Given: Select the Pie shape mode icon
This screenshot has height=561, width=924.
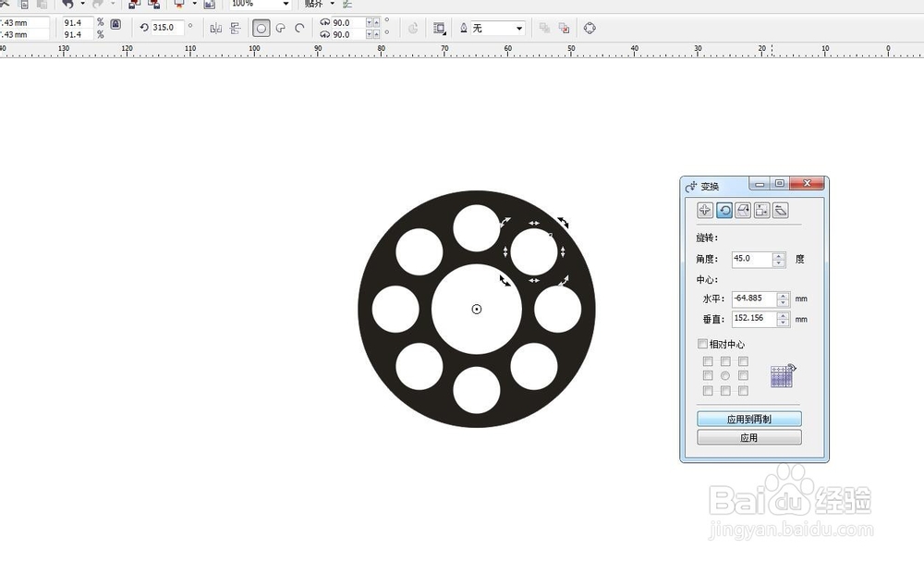Looking at the screenshot, I should (281, 28).
